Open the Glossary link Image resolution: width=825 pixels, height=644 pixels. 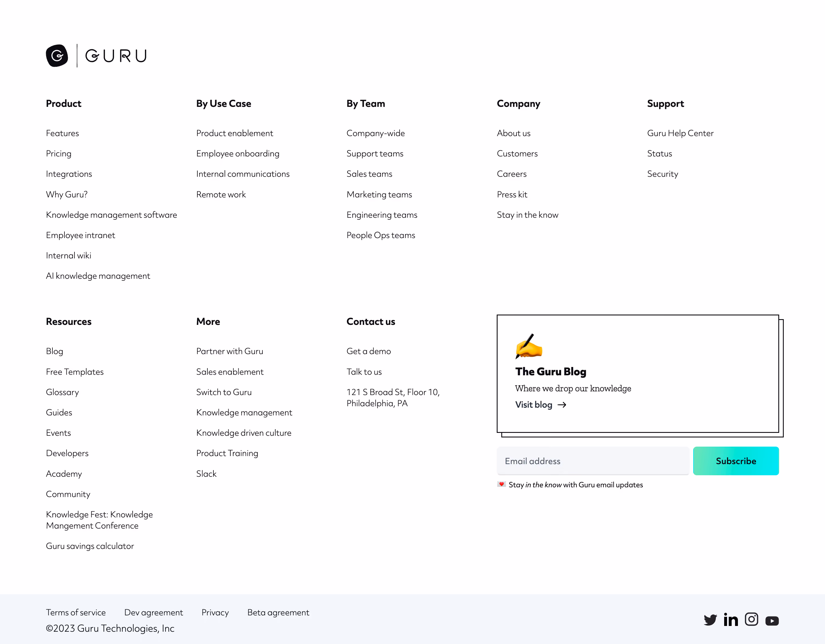[x=62, y=392]
